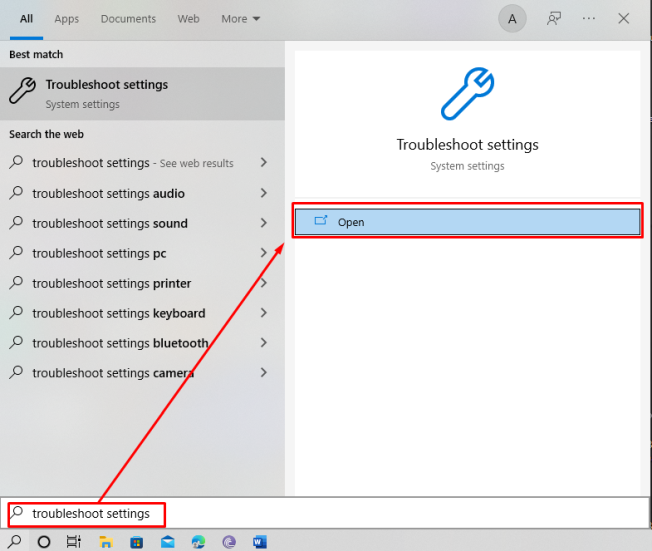652x551 pixels.
Task: Launch Microsoft Edge from the taskbar
Action: 198,542
